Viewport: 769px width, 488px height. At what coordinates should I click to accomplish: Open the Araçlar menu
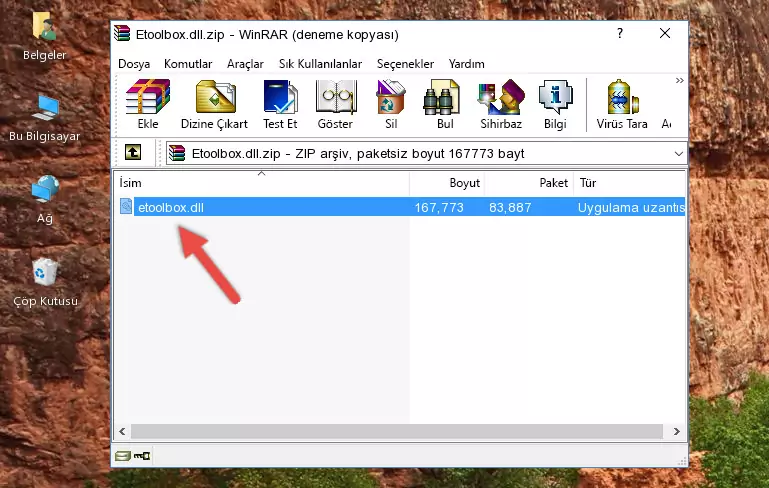tap(245, 64)
